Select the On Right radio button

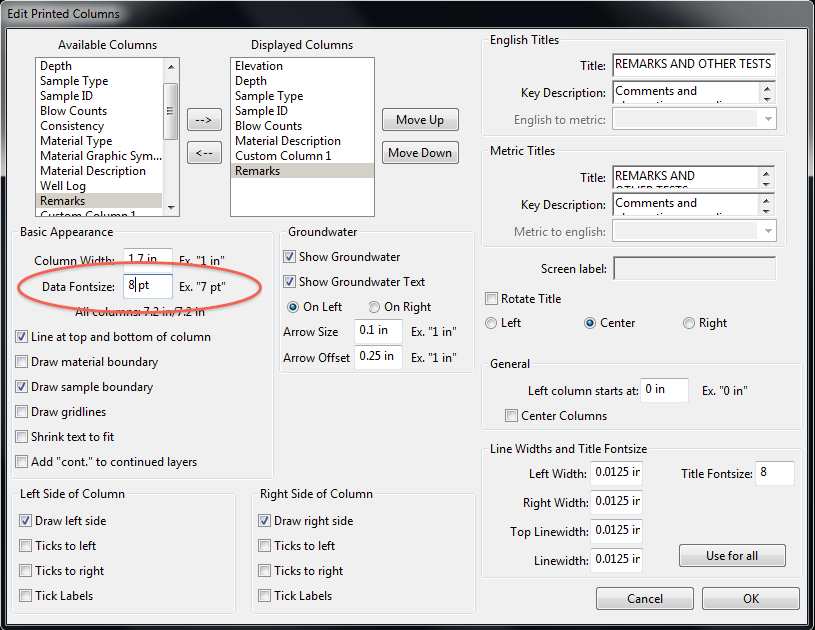click(374, 307)
